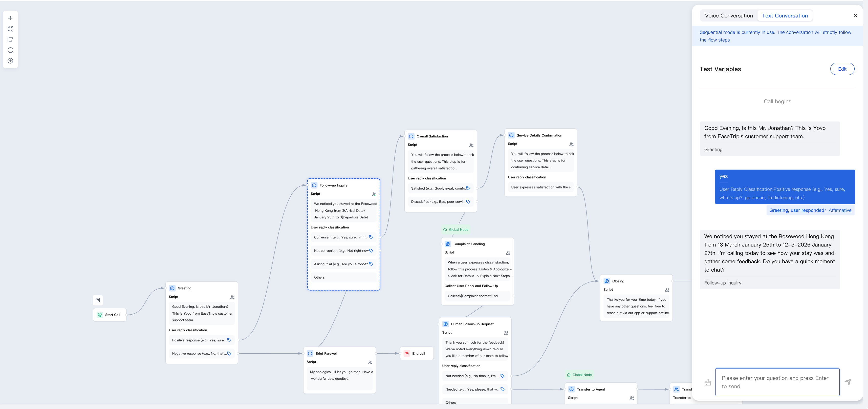Image resolution: width=868 pixels, height=409 pixels.
Task: Close the conversation test panel
Action: [855, 15]
